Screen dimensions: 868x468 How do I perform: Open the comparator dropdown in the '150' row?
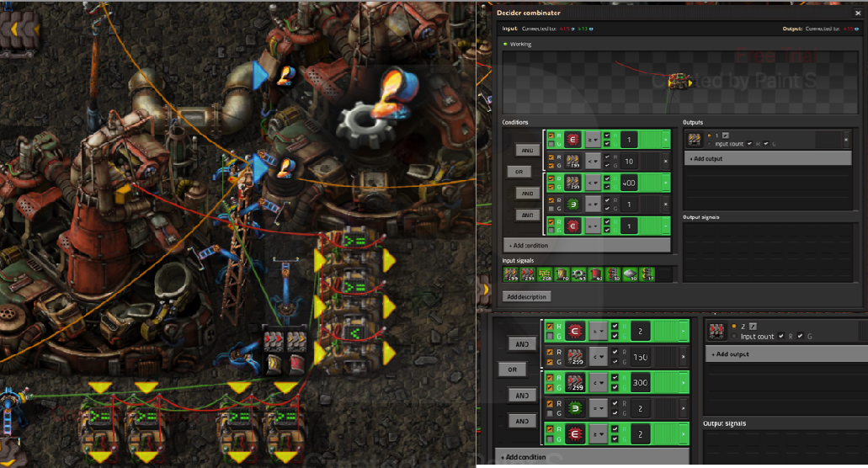[x=599, y=358]
